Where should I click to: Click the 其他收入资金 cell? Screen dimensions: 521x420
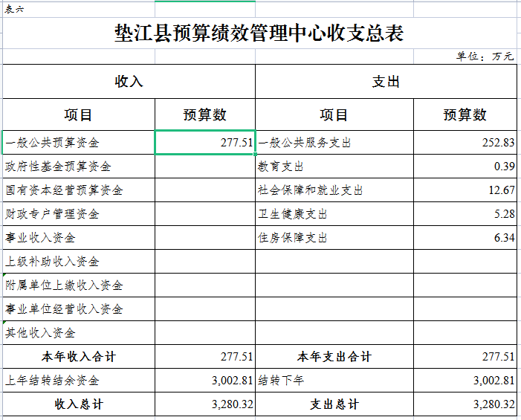tap(79, 332)
